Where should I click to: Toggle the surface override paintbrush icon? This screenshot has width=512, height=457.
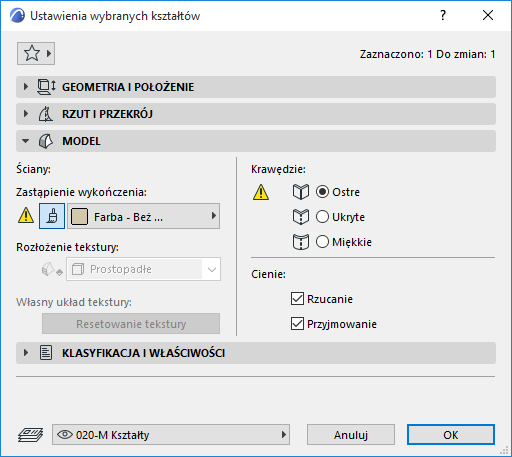(52, 216)
